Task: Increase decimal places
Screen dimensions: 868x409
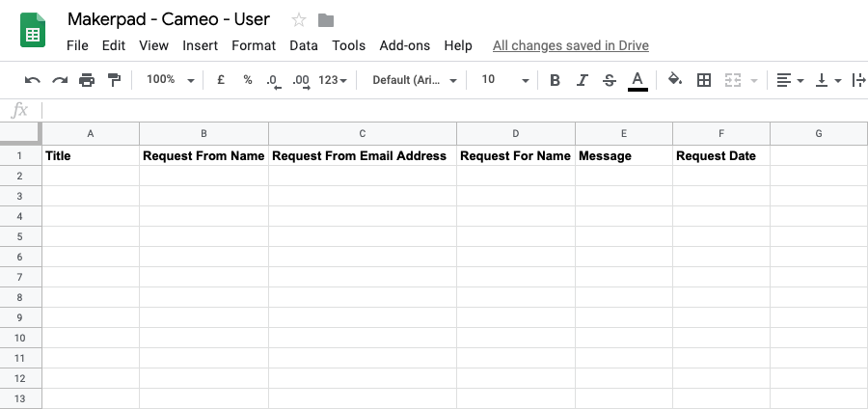Action: coord(301,81)
